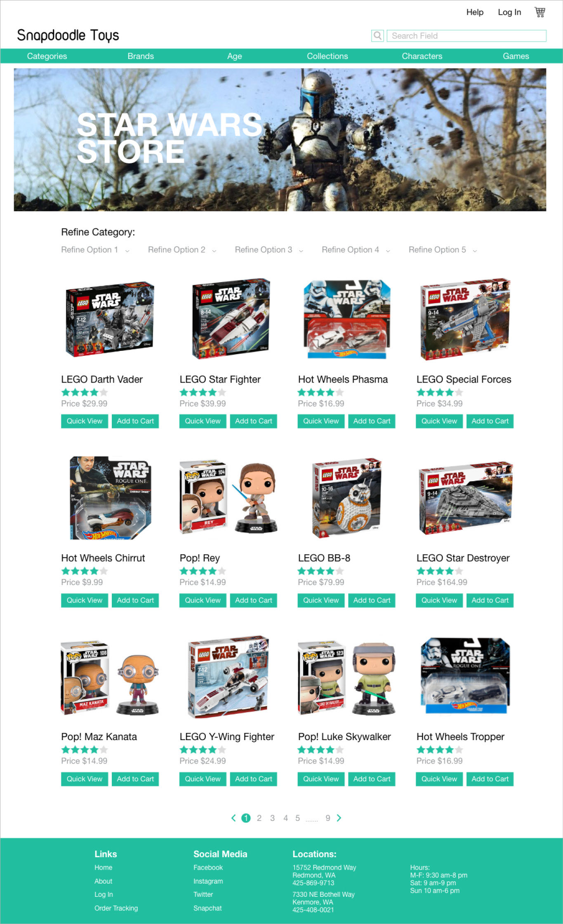Click inside the Search Field
The width and height of the screenshot is (563, 924).
coord(466,36)
